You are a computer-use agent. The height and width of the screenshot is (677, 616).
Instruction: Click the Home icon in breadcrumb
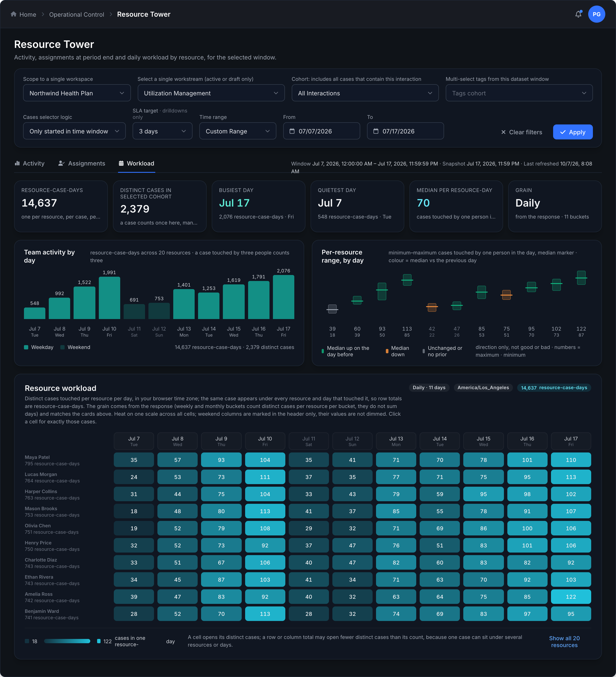click(13, 14)
